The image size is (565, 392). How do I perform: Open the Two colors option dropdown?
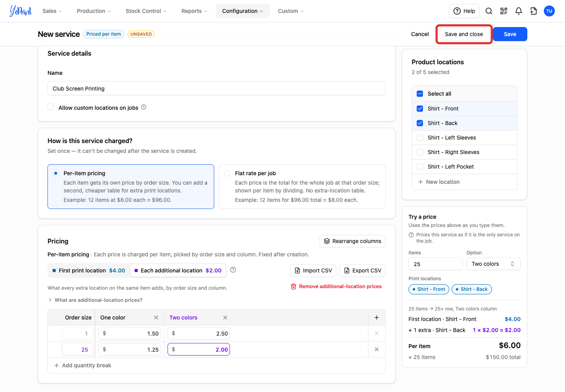[x=493, y=264]
